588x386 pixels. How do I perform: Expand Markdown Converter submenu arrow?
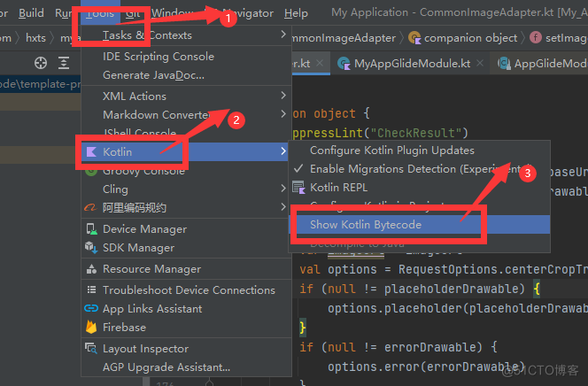[283, 113]
